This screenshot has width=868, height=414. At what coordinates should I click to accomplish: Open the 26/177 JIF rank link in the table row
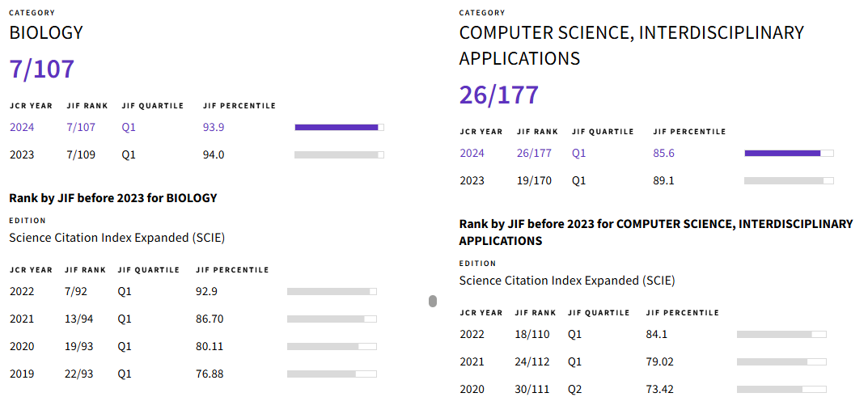click(x=534, y=153)
